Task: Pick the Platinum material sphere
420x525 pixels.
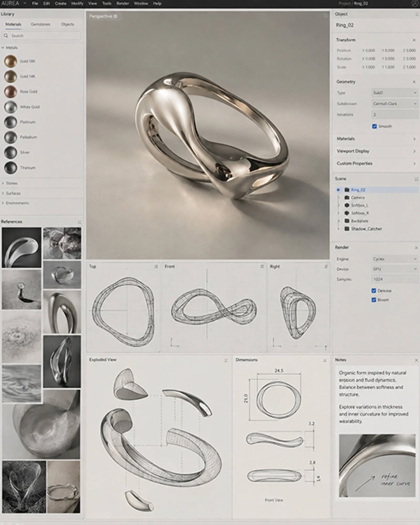Action: [x=10, y=122]
